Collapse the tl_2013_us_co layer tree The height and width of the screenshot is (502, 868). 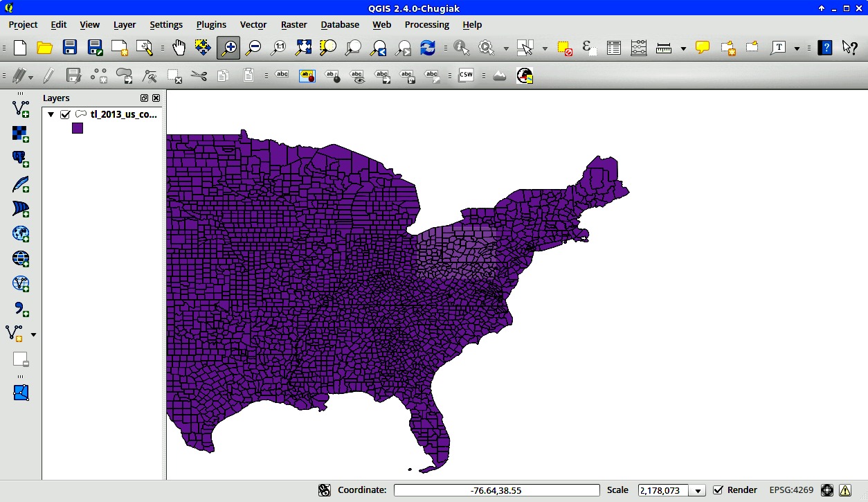coord(51,114)
